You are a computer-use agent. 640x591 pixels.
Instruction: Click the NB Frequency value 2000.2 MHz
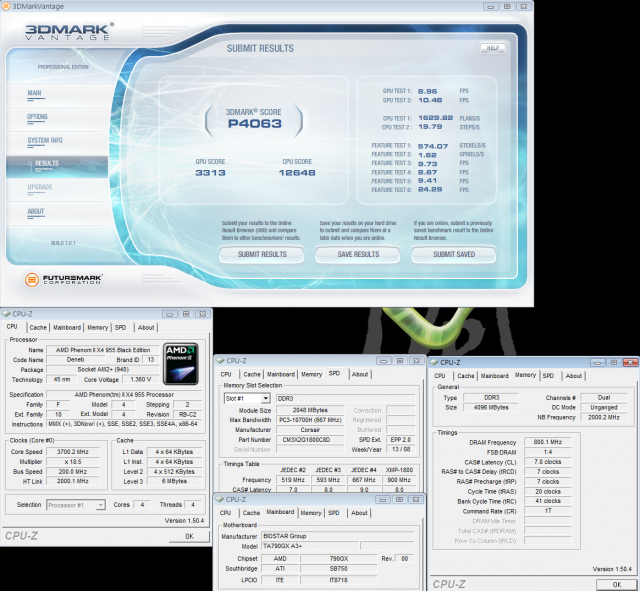[604, 417]
